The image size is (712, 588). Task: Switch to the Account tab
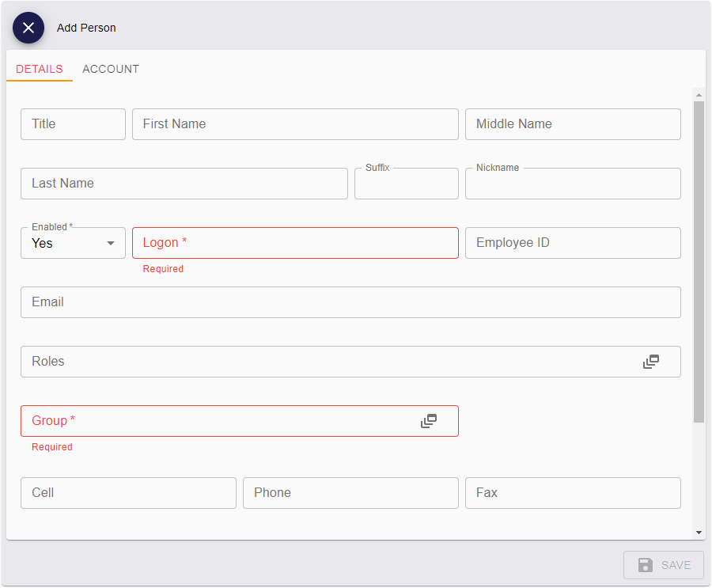coord(111,69)
